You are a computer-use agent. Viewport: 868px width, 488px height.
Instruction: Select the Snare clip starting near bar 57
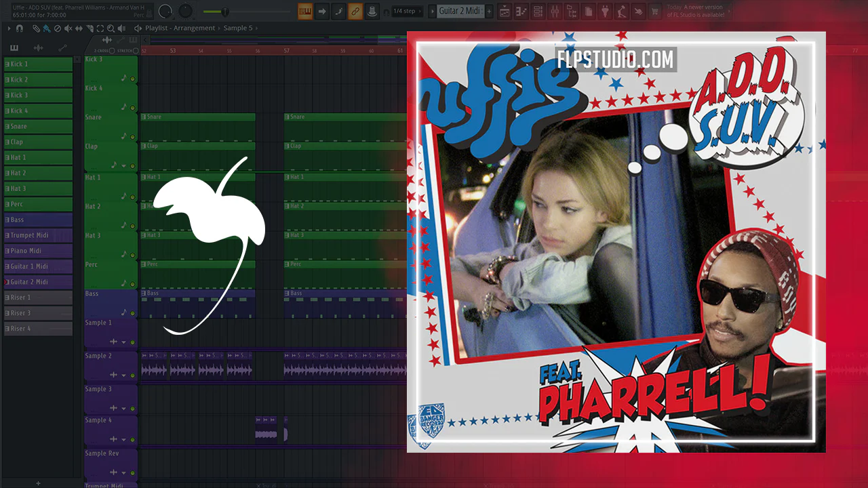(x=345, y=127)
